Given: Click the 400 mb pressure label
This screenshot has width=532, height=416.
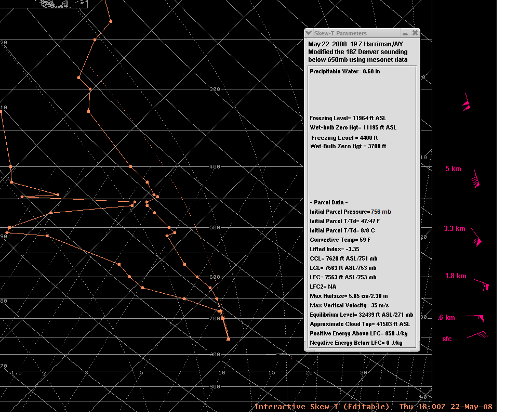Looking at the screenshot, I should click(215, 167).
